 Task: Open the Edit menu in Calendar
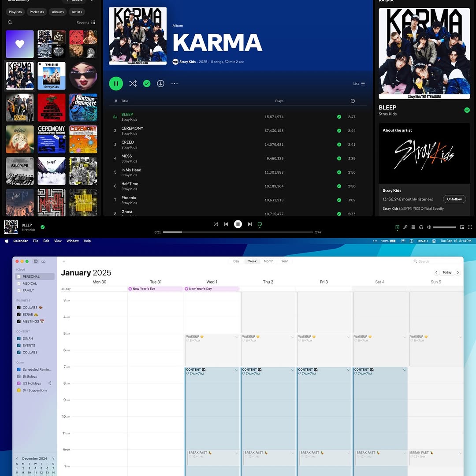pyautogui.click(x=46, y=241)
